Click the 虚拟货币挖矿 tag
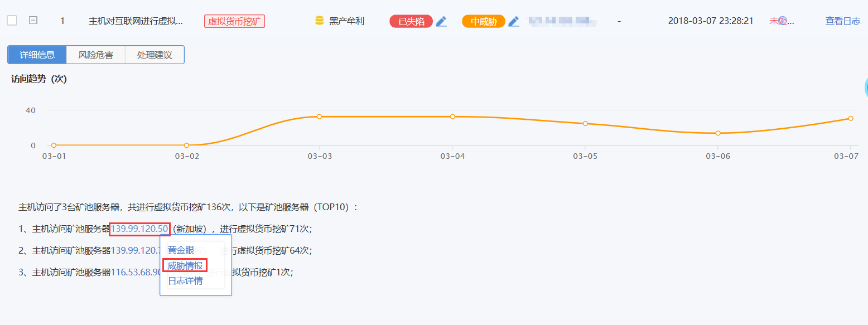This screenshot has height=325, width=868. [x=234, y=21]
